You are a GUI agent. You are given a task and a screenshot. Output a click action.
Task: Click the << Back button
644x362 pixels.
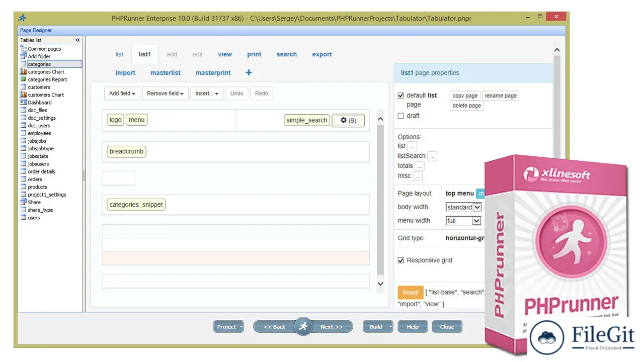coord(275,327)
